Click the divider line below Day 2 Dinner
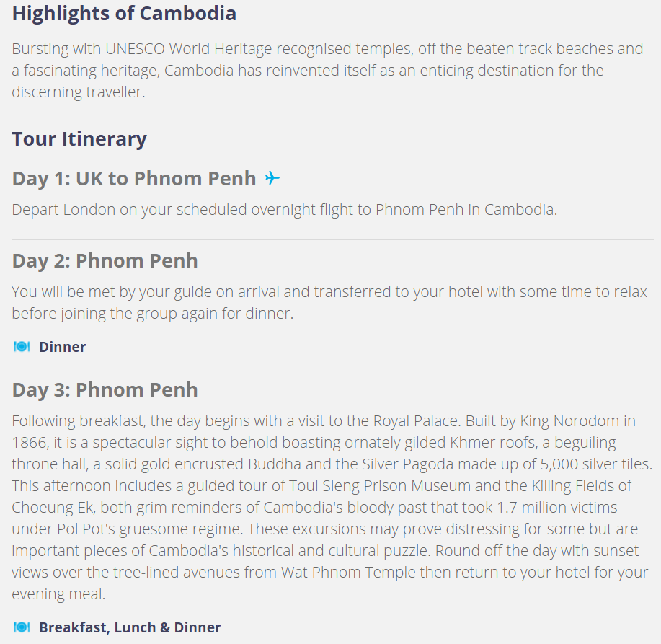 tap(332, 369)
